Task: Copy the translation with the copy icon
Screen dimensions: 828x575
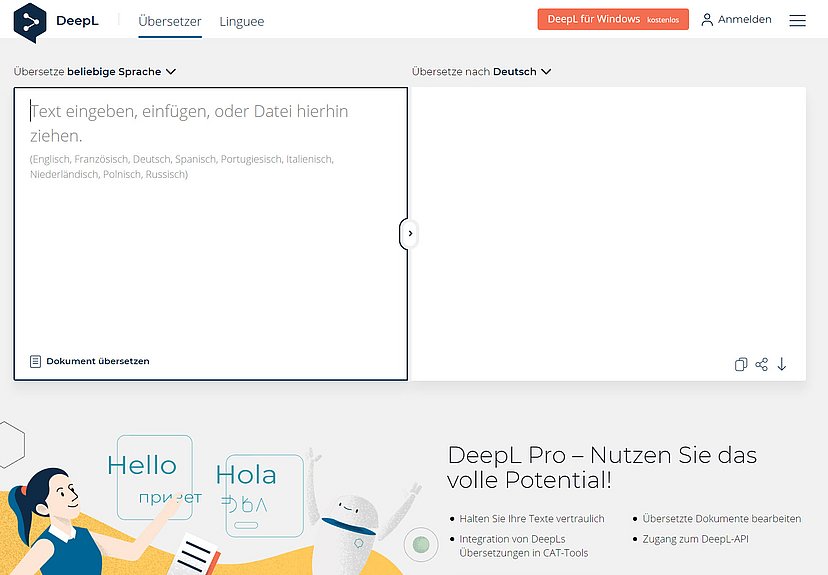Action: [741, 364]
